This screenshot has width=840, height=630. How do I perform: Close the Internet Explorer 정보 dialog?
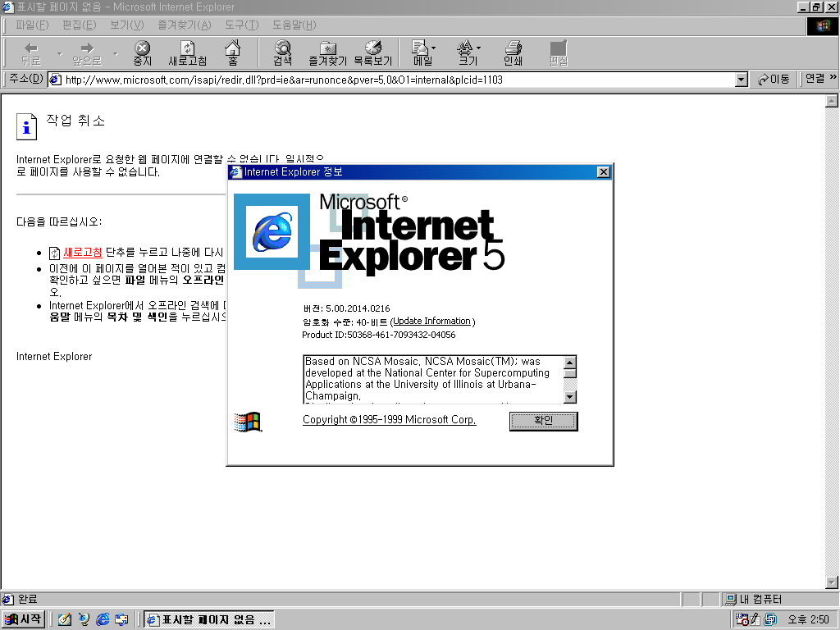(603, 171)
